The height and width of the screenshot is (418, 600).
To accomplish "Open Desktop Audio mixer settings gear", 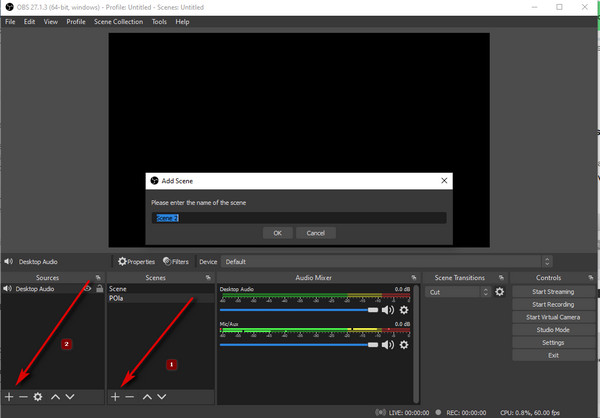I will (x=404, y=310).
